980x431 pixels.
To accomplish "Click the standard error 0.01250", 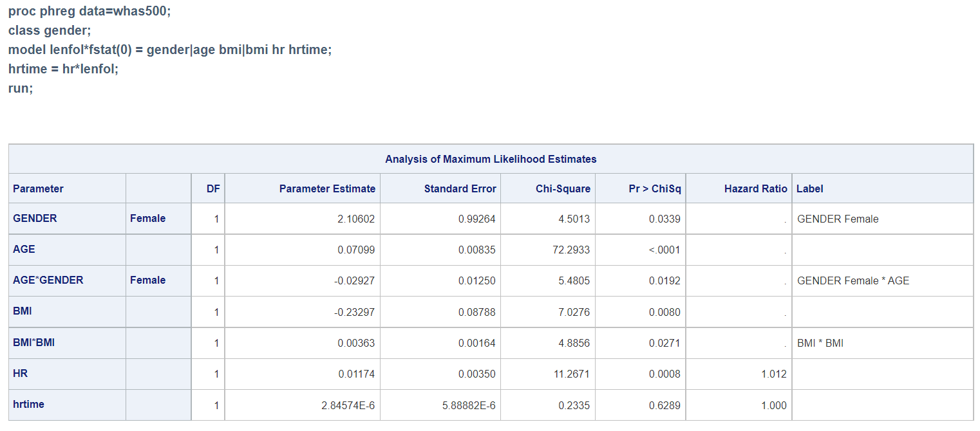I will click(477, 280).
